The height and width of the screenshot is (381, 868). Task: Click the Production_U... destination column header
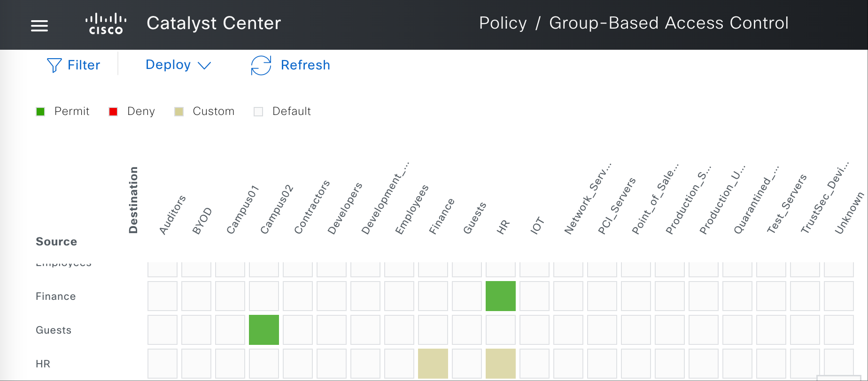[x=722, y=200]
